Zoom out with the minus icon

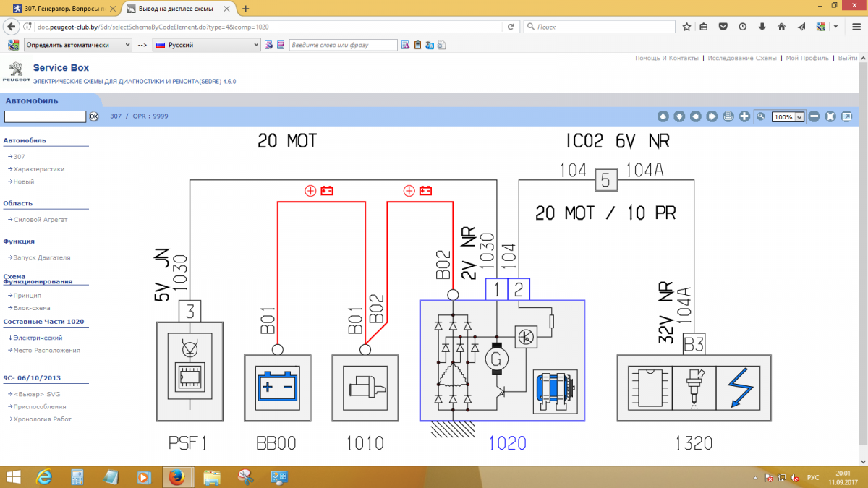815,116
